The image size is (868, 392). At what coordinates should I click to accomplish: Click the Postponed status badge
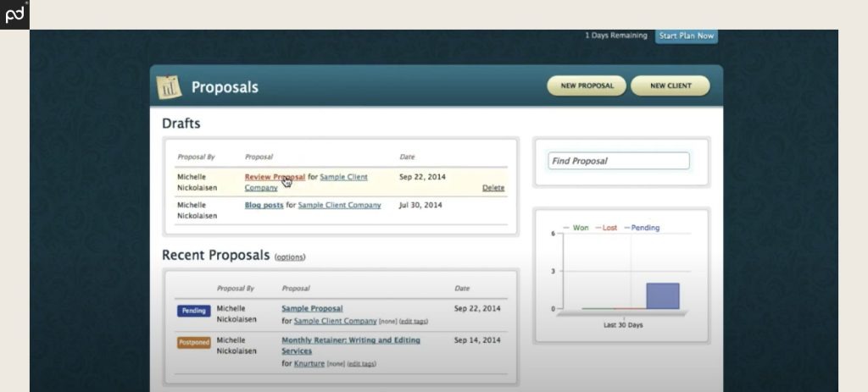pos(193,343)
